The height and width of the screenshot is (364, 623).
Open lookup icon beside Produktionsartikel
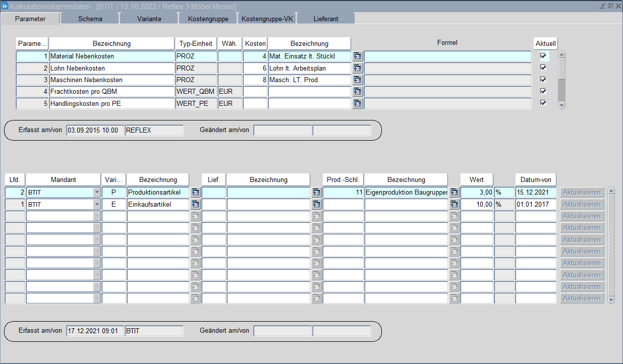[x=195, y=192]
